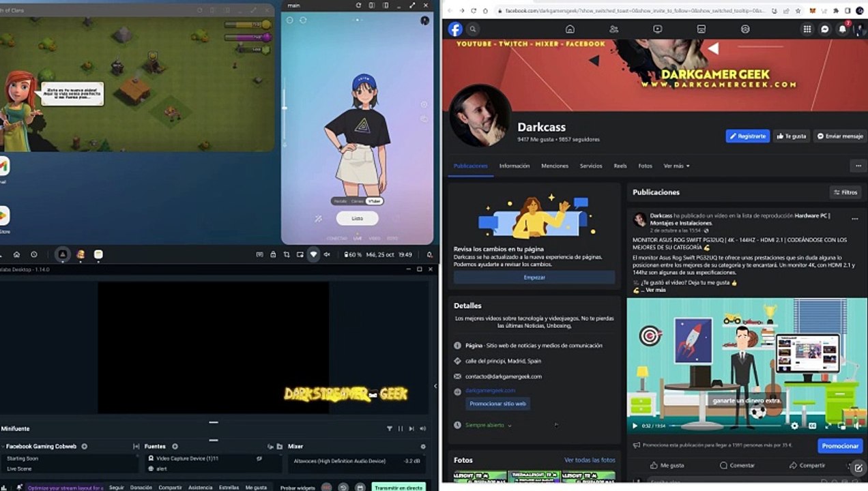Toggle Facebook video fullscreen
Image resolution: width=868 pixels, height=491 pixels.
pyautogui.click(x=827, y=426)
